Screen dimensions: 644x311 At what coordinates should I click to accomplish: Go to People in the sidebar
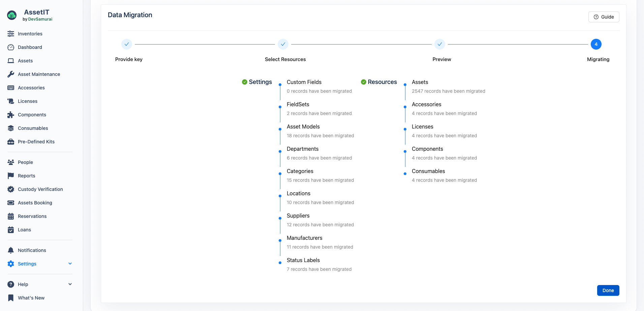(25, 162)
